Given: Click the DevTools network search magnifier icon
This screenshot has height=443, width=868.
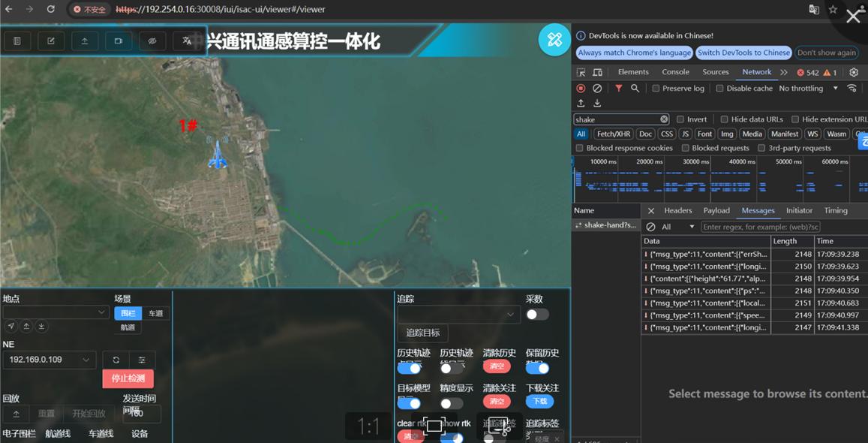Looking at the screenshot, I should 635,89.
